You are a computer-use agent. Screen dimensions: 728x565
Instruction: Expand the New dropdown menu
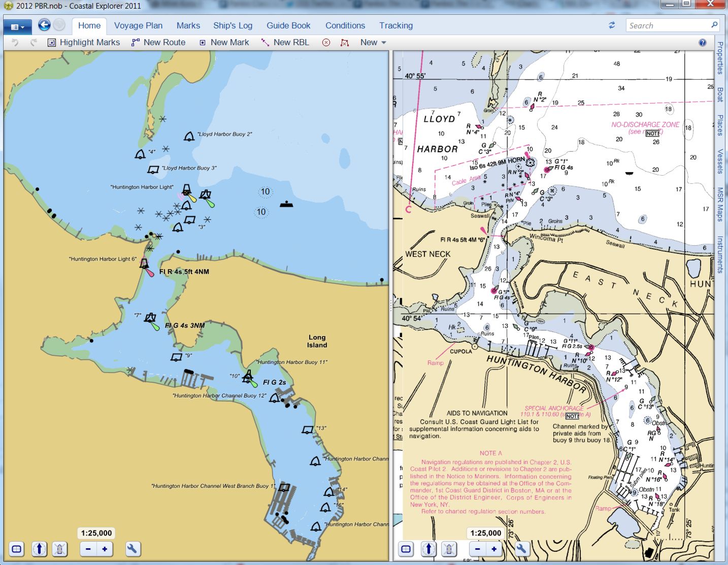(373, 43)
